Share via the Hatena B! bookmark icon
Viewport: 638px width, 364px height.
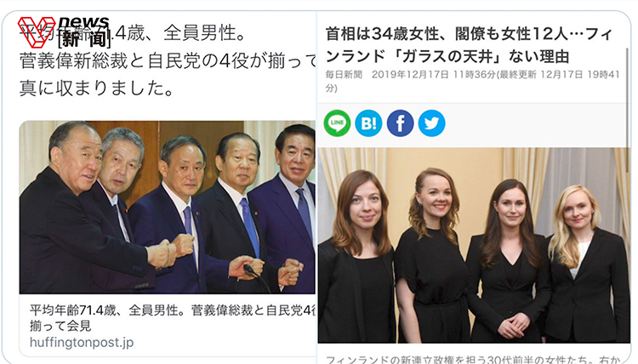(368, 122)
